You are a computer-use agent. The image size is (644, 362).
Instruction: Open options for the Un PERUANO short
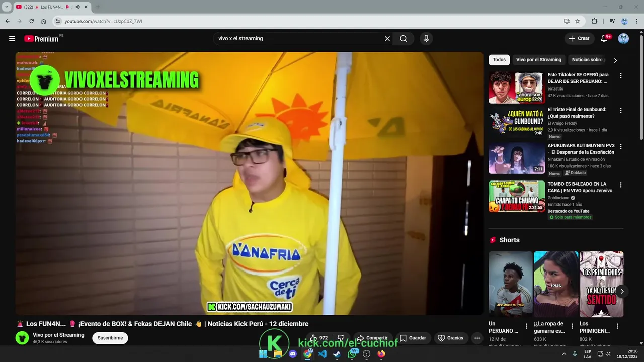[527, 326]
